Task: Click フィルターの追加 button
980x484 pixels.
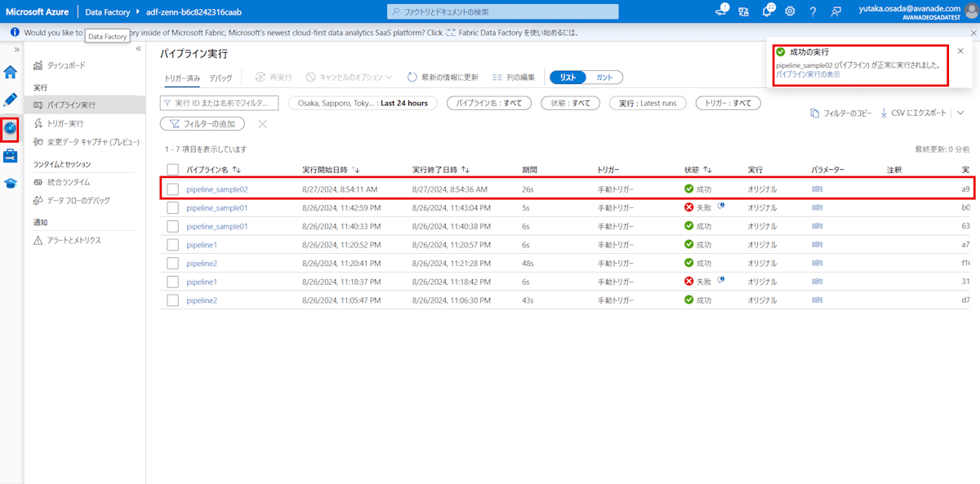Action: 203,124
